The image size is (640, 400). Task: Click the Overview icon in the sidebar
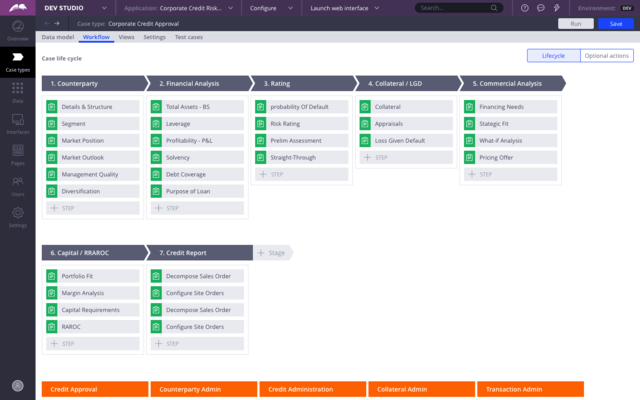17,30
